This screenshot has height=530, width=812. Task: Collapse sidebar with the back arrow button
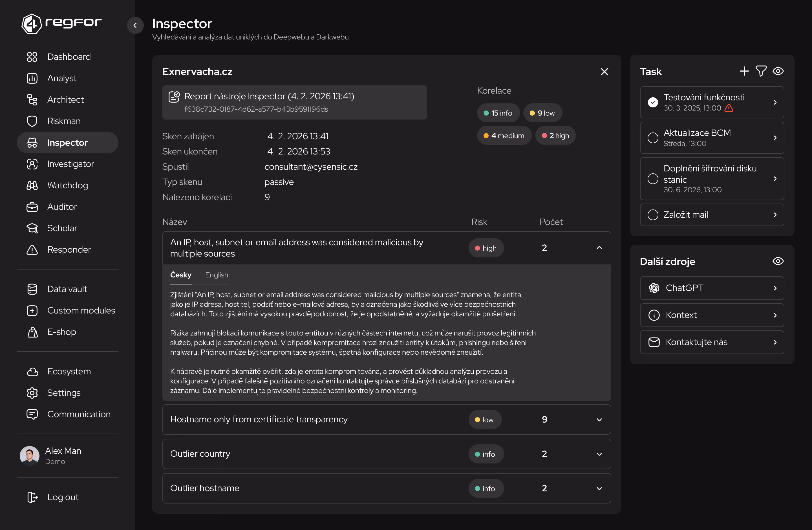point(135,25)
